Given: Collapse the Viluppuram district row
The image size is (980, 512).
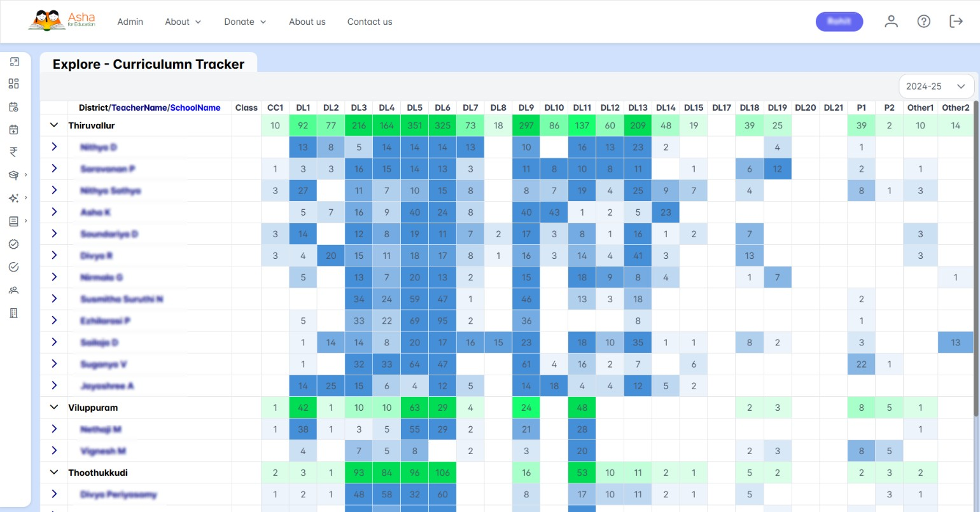Looking at the screenshot, I should 54,408.
